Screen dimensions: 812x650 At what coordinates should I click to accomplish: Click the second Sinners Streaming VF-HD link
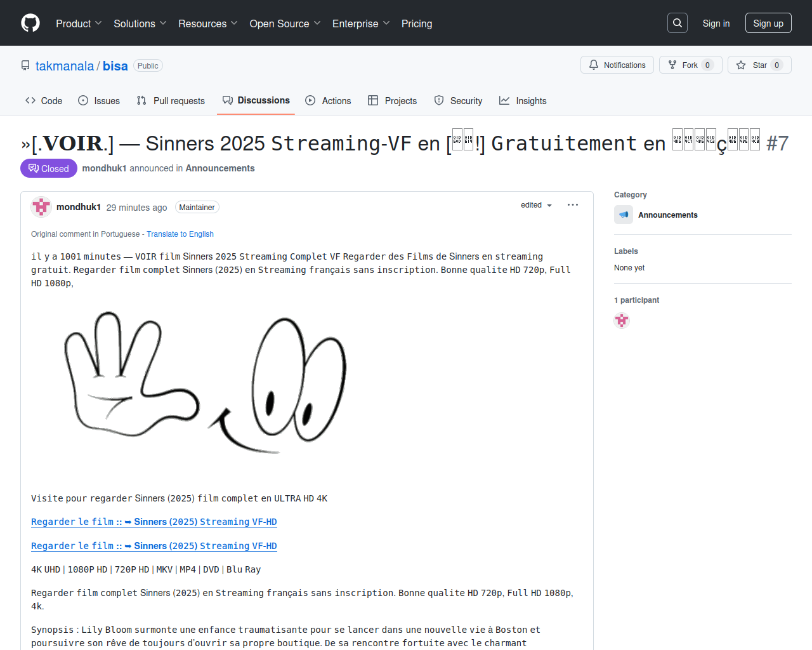tap(154, 546)
